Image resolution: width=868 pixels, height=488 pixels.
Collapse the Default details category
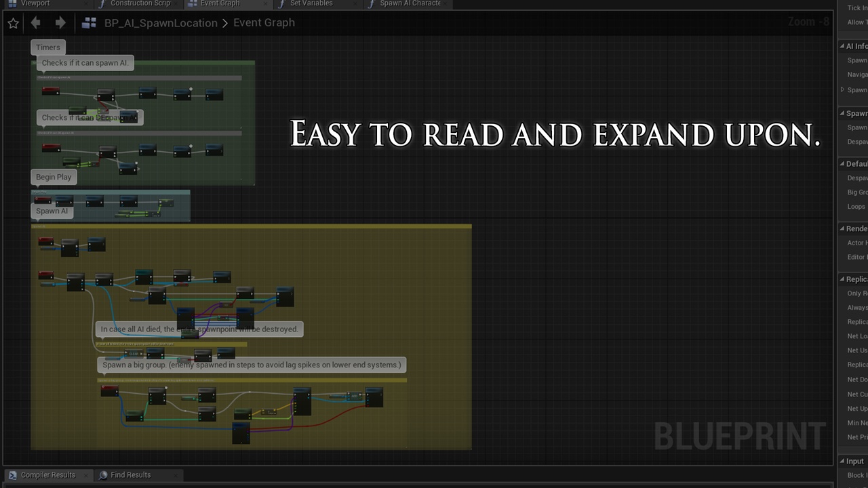[842, 164]
